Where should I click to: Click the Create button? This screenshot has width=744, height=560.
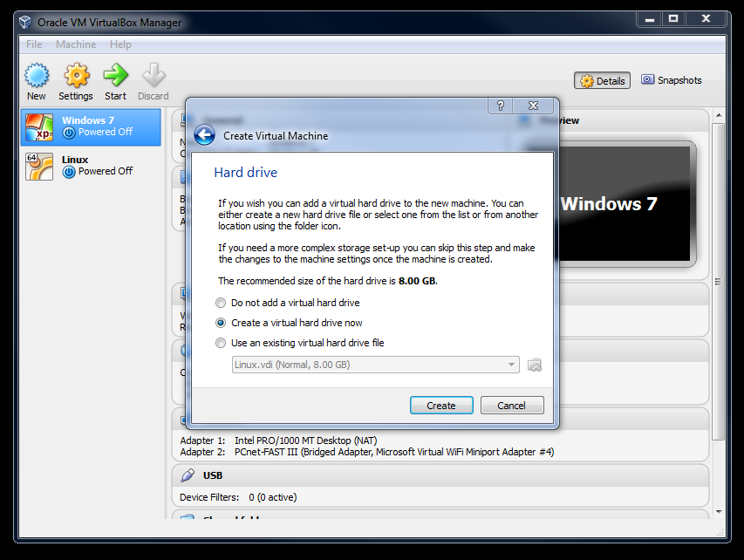coord(441,406)
